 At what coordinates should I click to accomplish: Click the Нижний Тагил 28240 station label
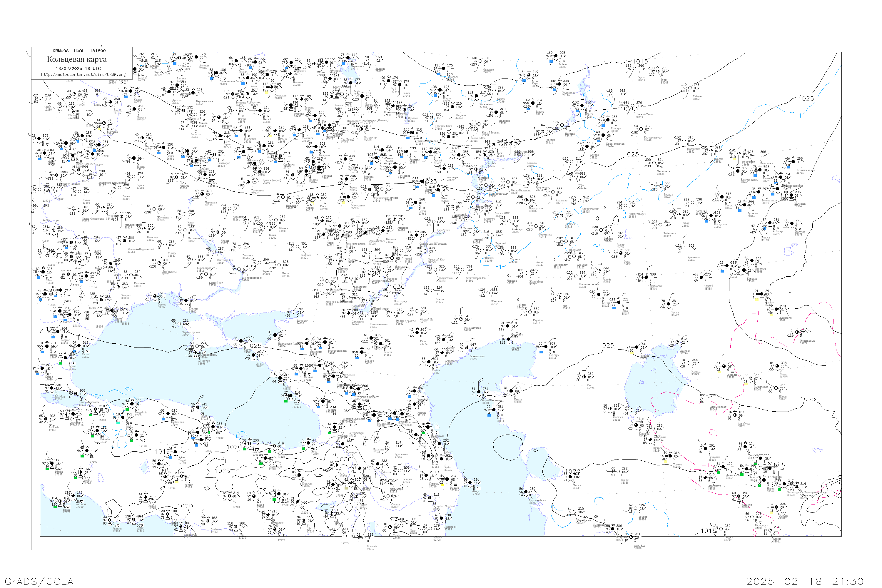coord(644,116)
